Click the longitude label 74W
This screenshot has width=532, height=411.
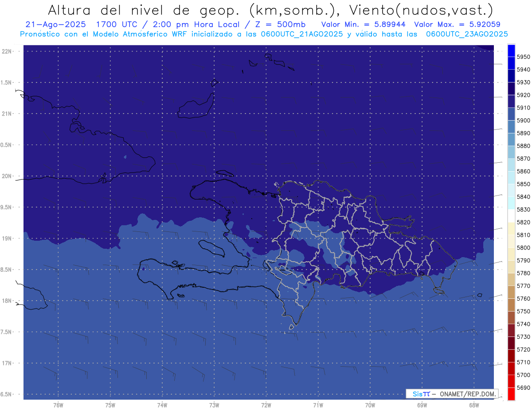162,405
